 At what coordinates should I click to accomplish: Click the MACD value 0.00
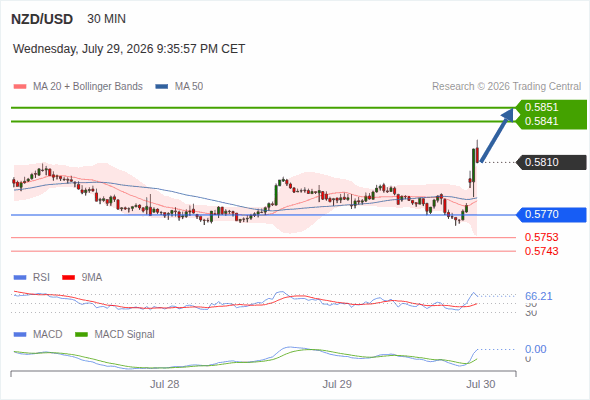[535, 349]
